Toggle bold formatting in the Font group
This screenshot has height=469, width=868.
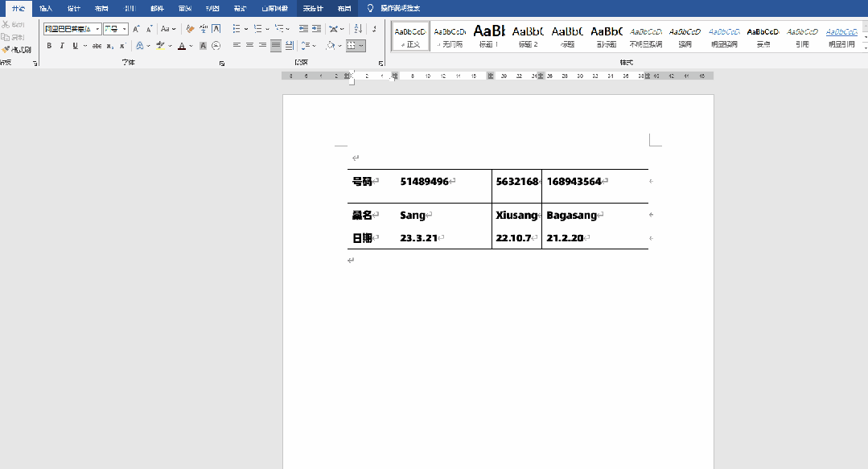49,46
